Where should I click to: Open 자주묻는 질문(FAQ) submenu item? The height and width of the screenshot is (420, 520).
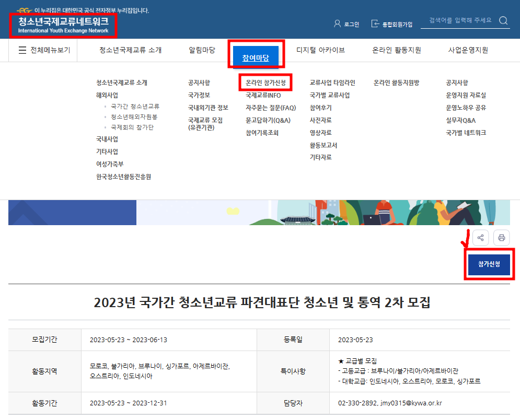tap(271, 108)
